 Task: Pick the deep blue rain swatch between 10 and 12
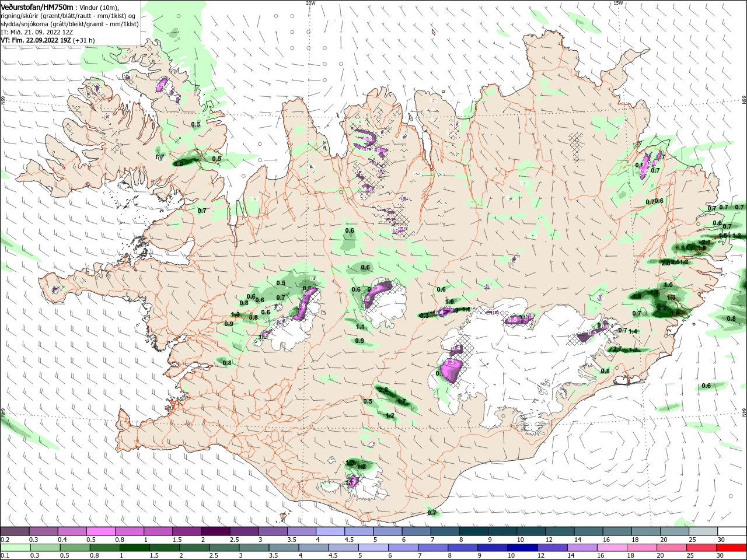[522, 547]
